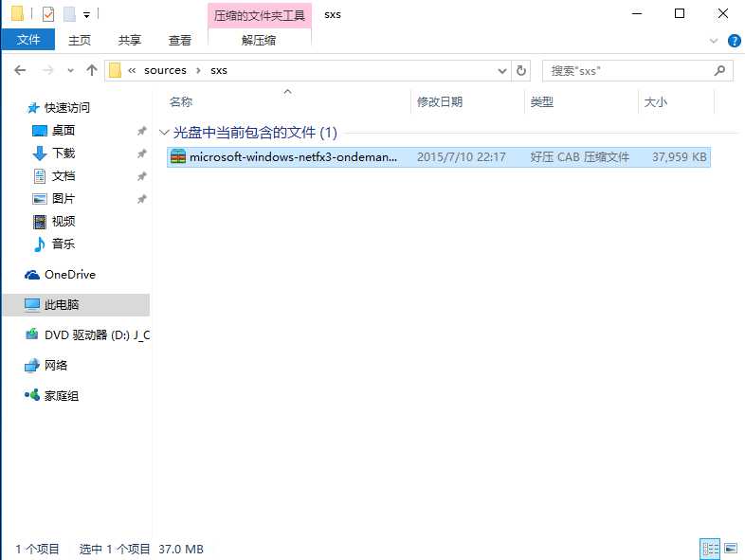Switch to large icons view in status bar
Image resolution: width=745 pixels, height=560 pixels.
(x=731, y=549)
